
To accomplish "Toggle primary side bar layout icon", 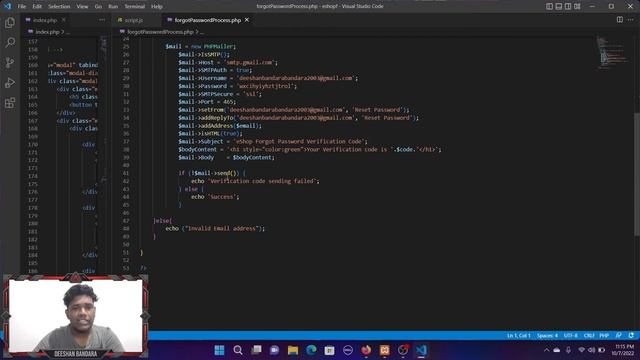I will 549,6.
